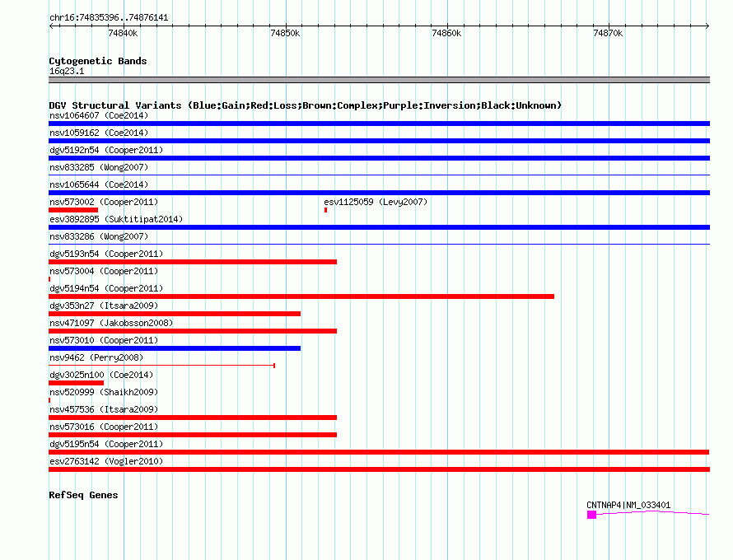
Task: Click the magenta CNTNAP4 exon box
Action: 592,515
